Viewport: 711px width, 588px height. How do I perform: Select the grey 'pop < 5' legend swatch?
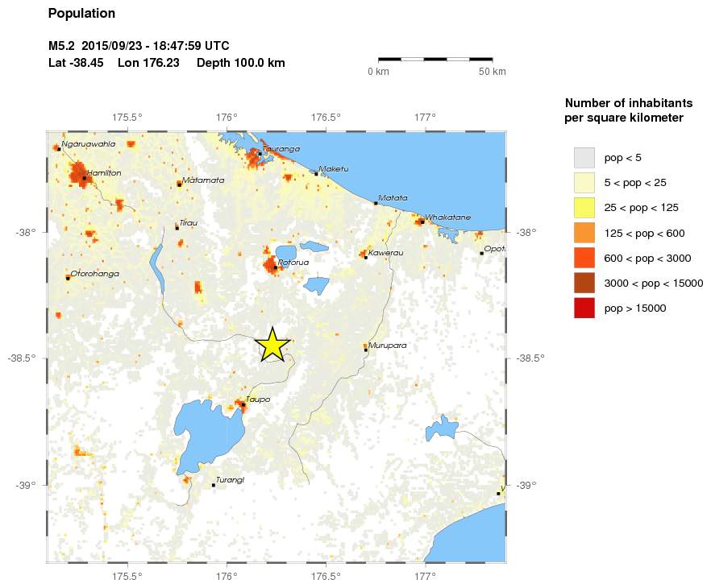[x=584, y=158]
